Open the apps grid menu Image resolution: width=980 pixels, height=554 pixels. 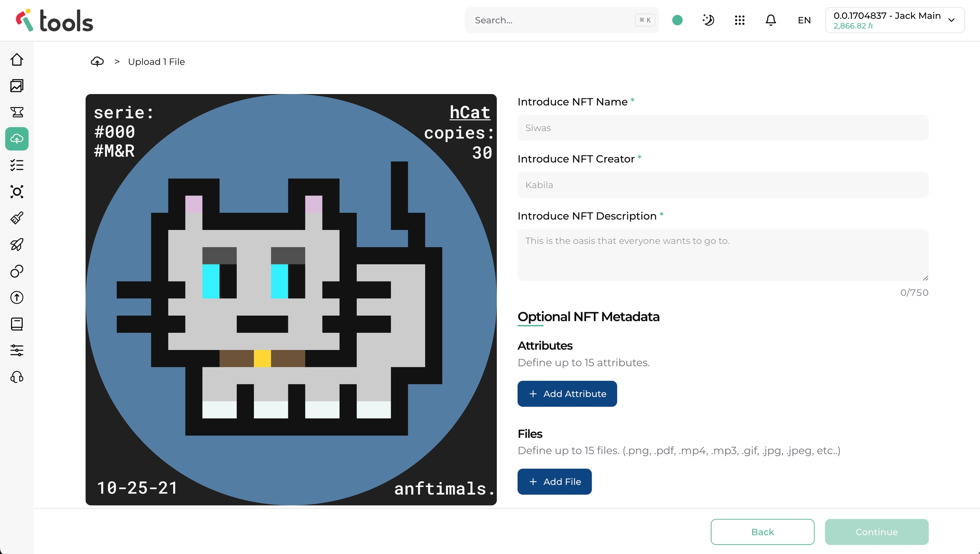(739, 20)
